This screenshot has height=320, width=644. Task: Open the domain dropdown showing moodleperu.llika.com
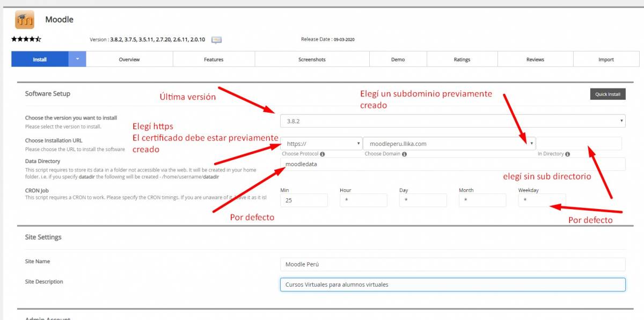coord(450,144)
